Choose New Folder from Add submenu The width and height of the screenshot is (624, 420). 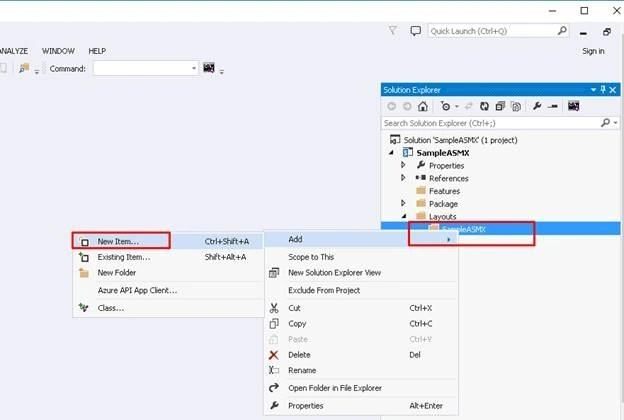[168, 273]
